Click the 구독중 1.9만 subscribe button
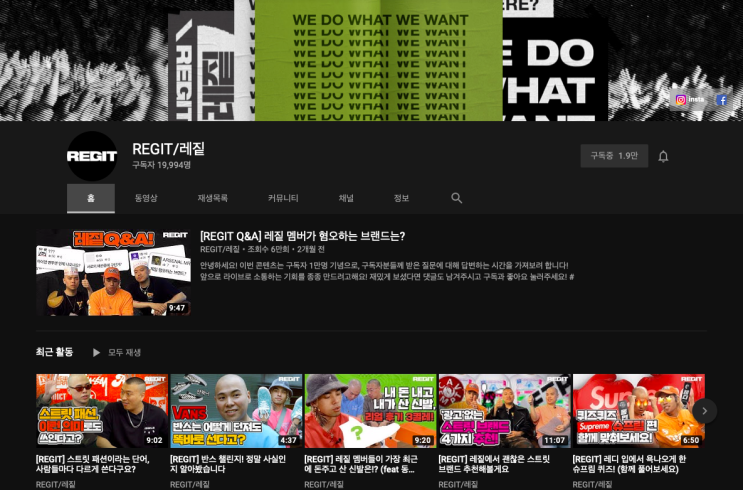This screenshot has width=743, height=490. 614,156
